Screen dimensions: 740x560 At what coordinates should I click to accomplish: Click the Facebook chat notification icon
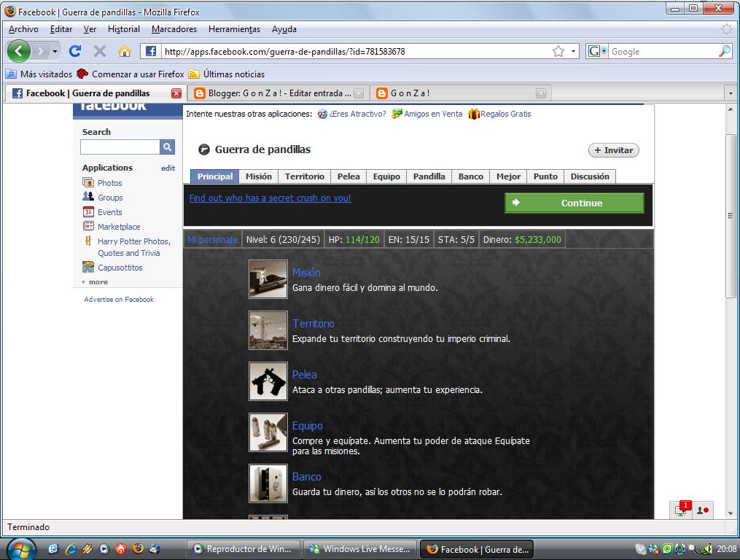coord(682,510)
